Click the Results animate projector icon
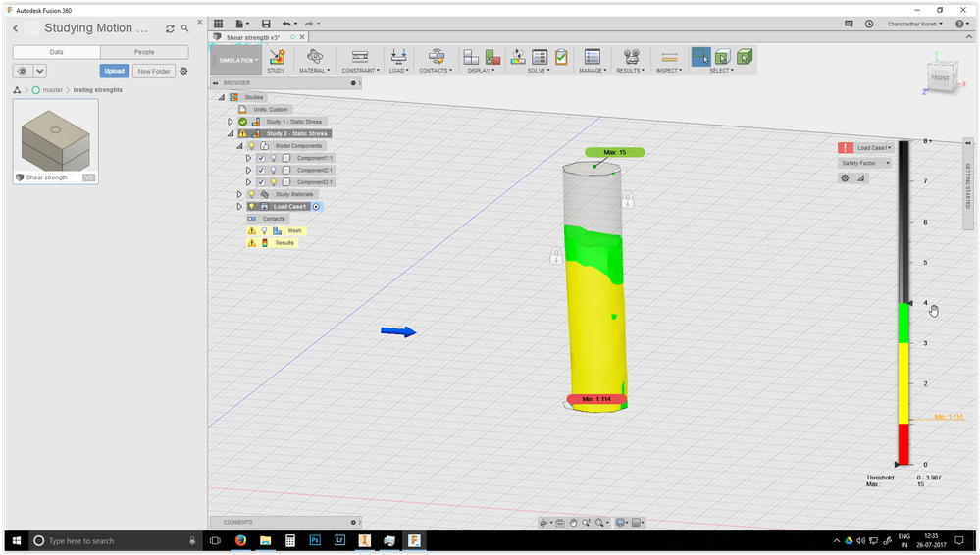 coord(631,57)
